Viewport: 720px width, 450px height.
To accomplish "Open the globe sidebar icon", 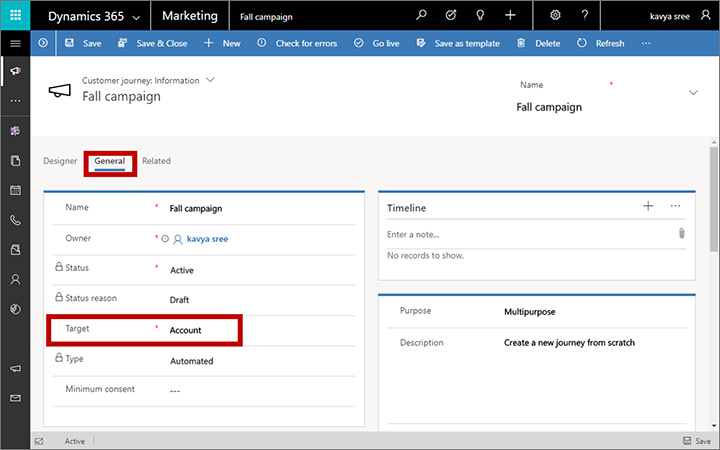I will pyautogui.click(x=16, y=309).
